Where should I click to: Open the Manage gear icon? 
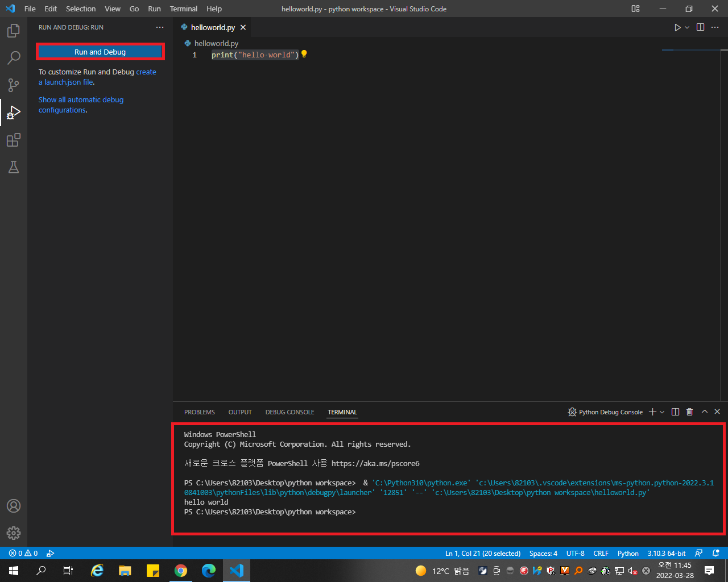(x=14, y=533)
